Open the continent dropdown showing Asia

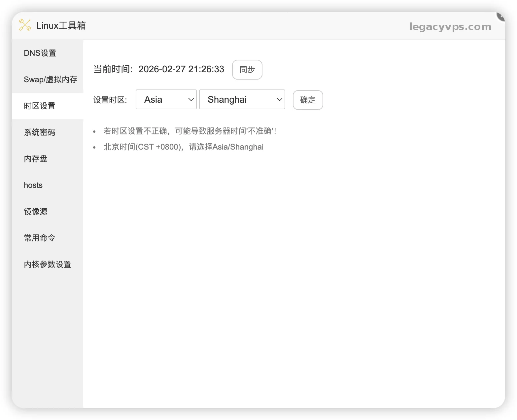click(x=166, y=99)
